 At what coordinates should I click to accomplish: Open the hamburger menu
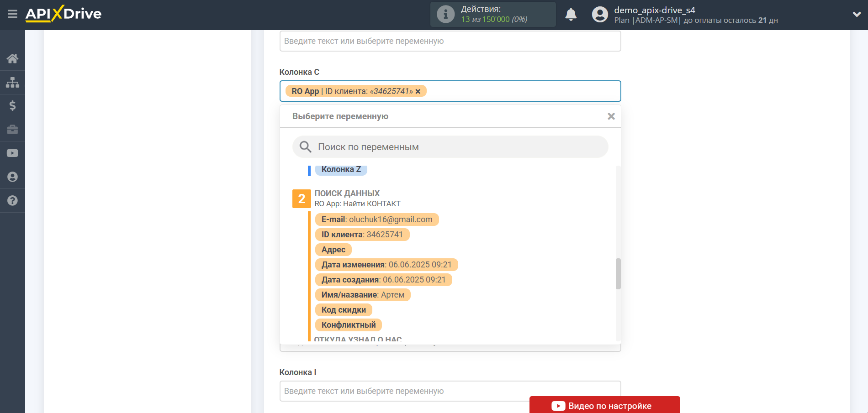[12, 14]
